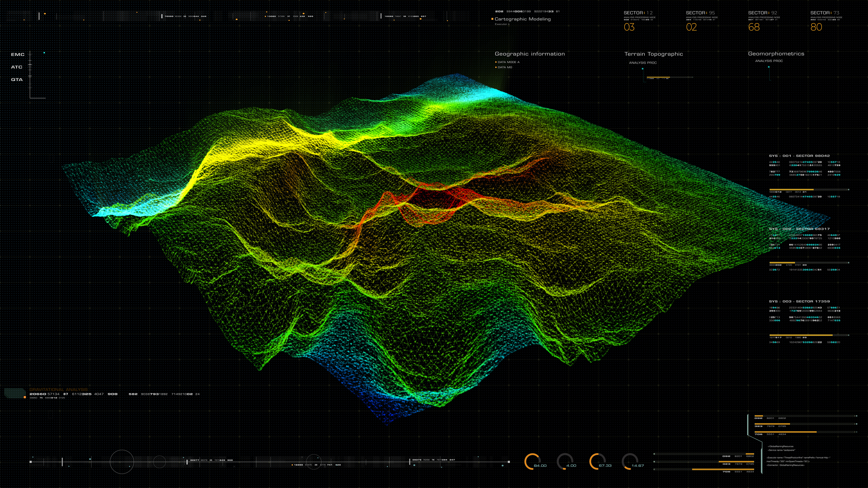Image resolution: width=868 pixels, height=488 pixels.
Task: Select the 67.33 circular gauge
Action: [x=598, y=461]
